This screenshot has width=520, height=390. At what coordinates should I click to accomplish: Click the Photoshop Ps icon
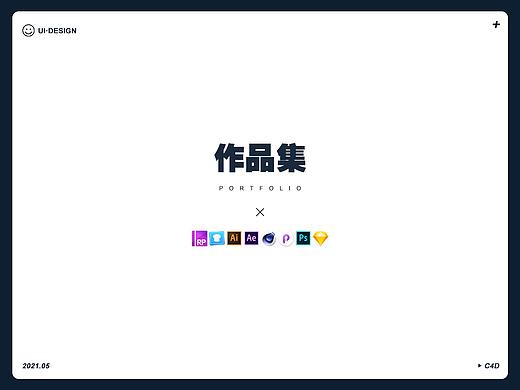tap(303, 238)
